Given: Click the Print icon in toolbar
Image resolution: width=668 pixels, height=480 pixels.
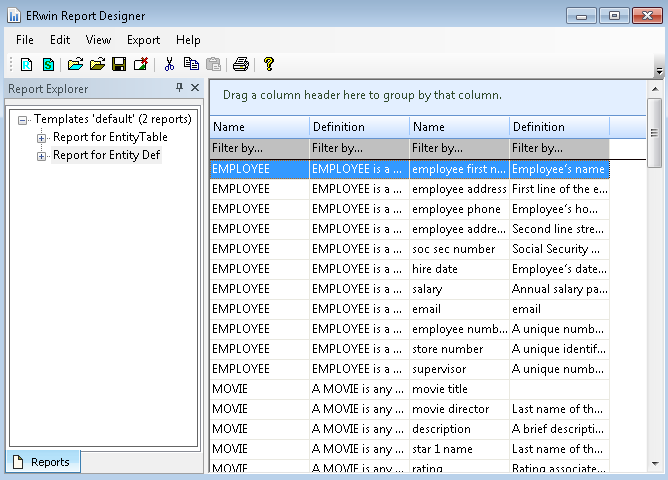Looking at the screenshot, I should coord(241,64).
